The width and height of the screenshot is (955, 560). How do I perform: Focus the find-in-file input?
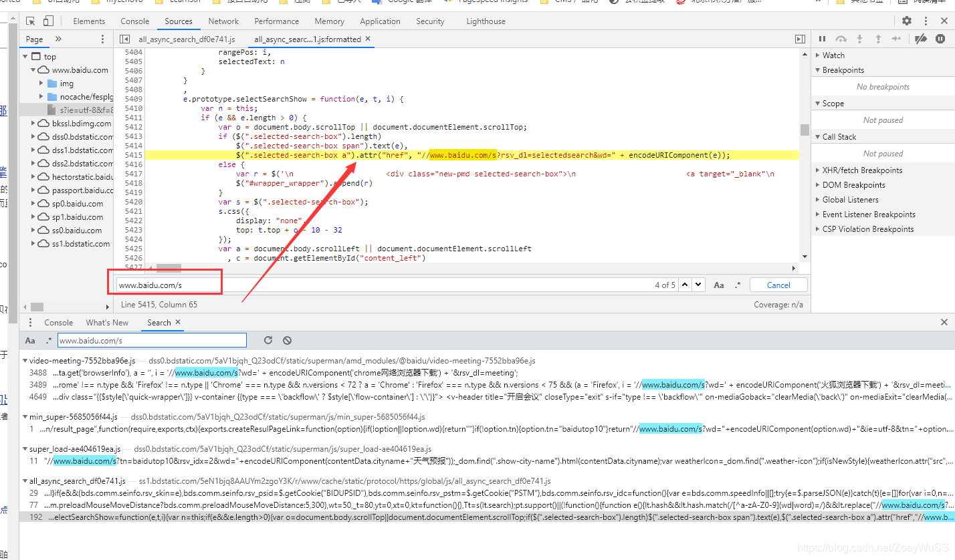[396, 285]
